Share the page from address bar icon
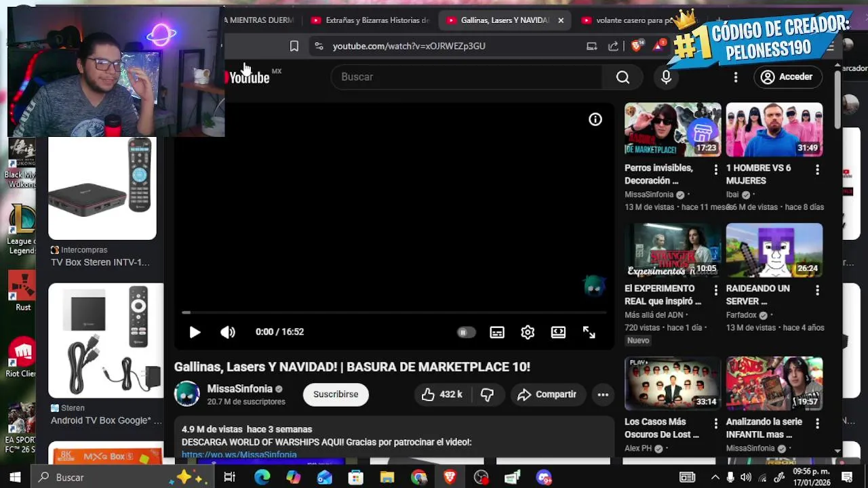This screenshot has height=488, width=868. tap(614, 46)
